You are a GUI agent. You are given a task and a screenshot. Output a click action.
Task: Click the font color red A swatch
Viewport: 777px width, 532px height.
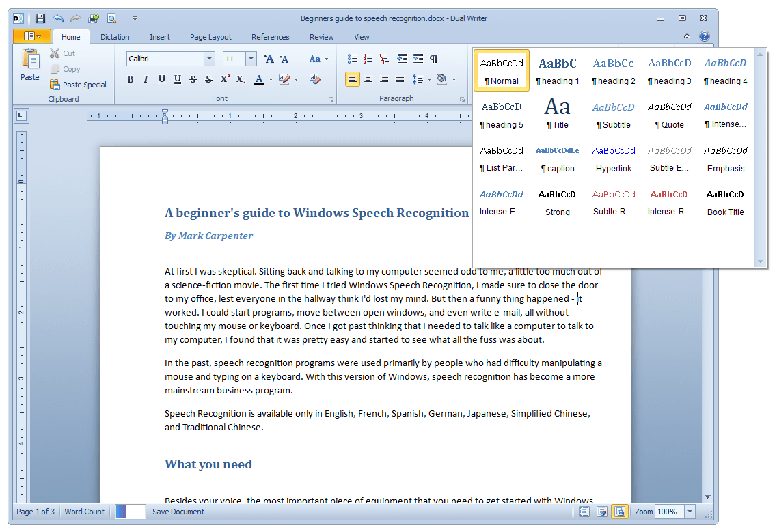pyautogui.click(x=259, y=79)
